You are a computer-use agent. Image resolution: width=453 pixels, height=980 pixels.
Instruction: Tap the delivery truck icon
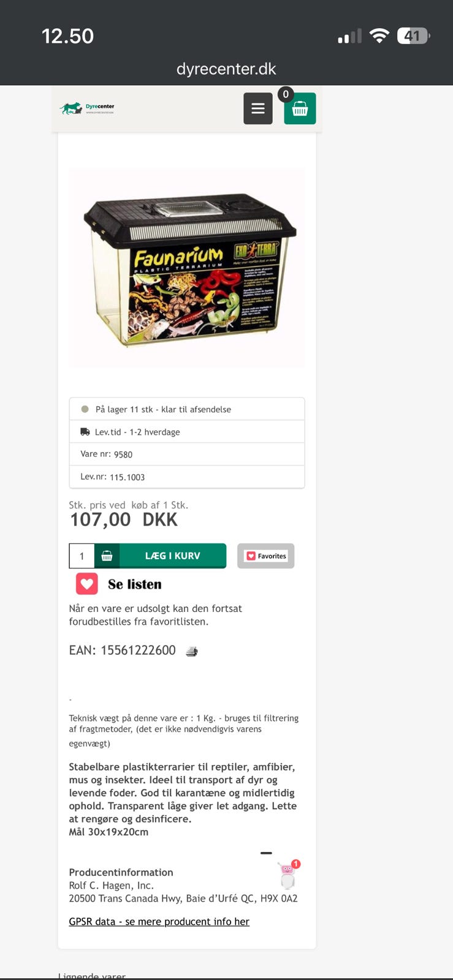click(x=85, y=432)
